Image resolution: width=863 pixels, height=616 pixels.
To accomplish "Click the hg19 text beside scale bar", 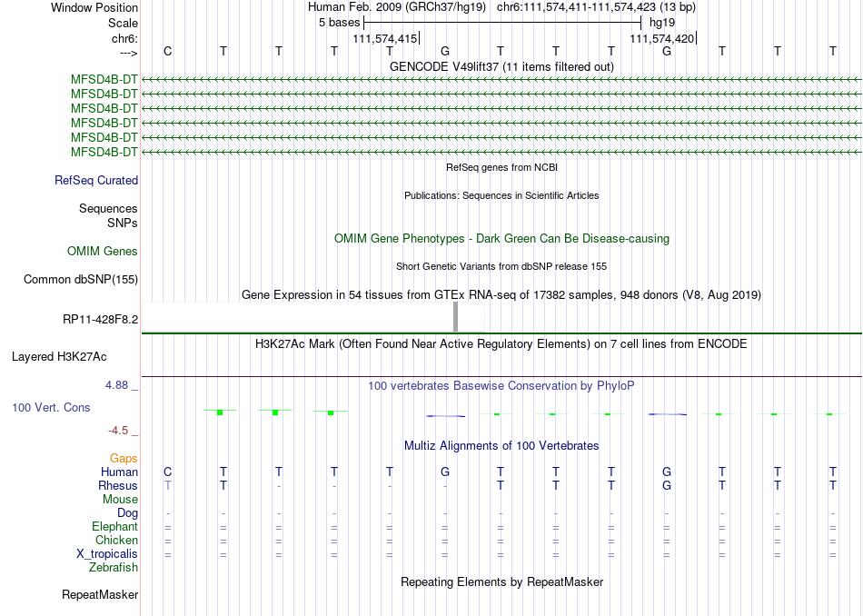I will coord(662,23).
